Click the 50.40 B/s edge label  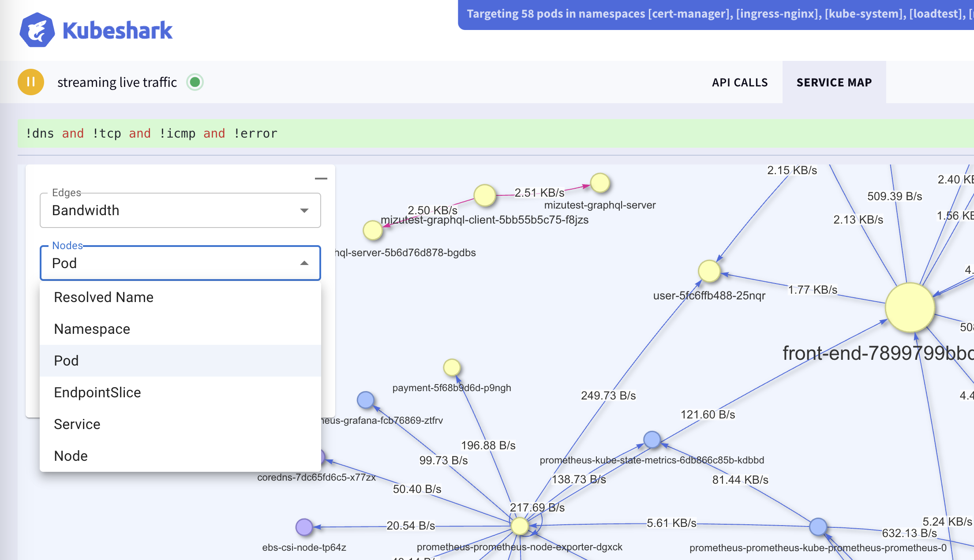point(417,489)
